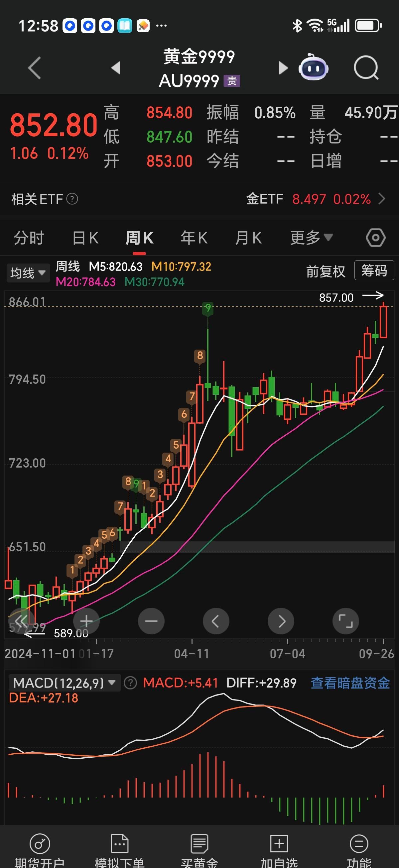Viewport: 399px width, 868px height.
Task: Select the 周K tab
Action: tap(139, 238)
